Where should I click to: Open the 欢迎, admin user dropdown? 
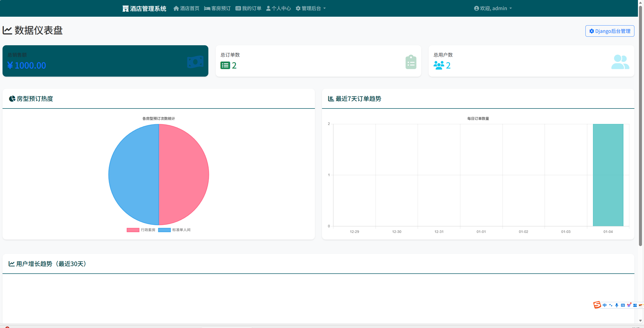[493, 9]
